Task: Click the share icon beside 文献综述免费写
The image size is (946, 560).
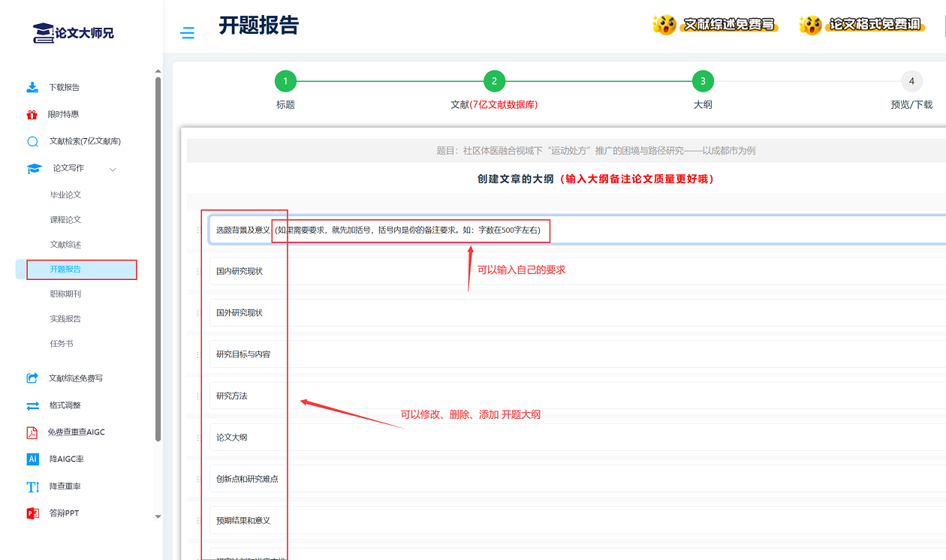Action: pyautogui.click(x=32, y=378)
